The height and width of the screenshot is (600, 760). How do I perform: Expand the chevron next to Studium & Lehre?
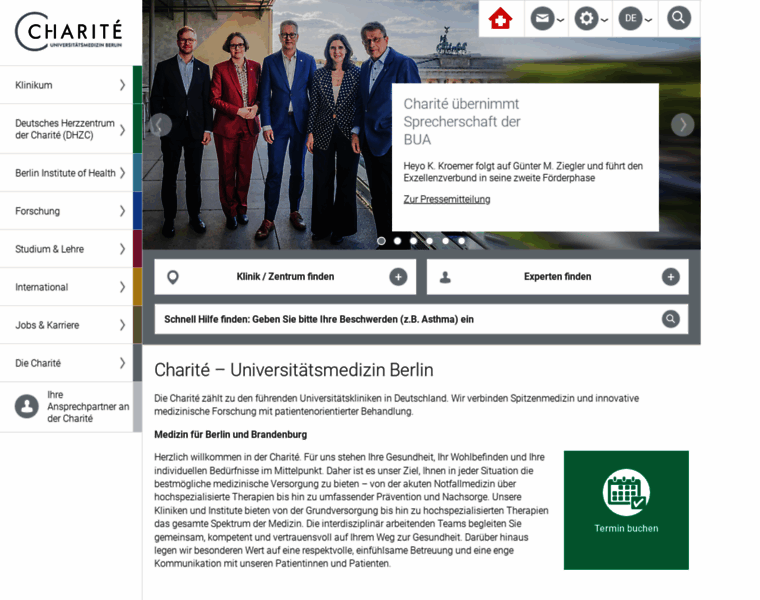click(x=122, y=249)
